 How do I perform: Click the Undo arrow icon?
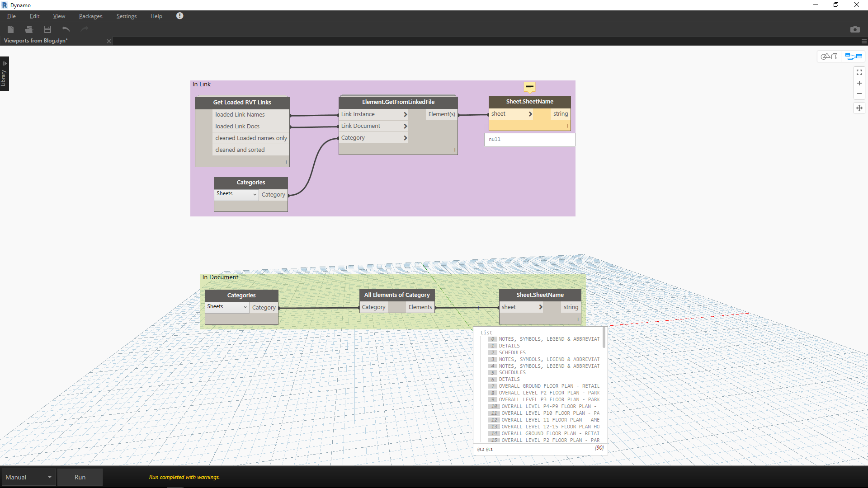click(66, 29)
